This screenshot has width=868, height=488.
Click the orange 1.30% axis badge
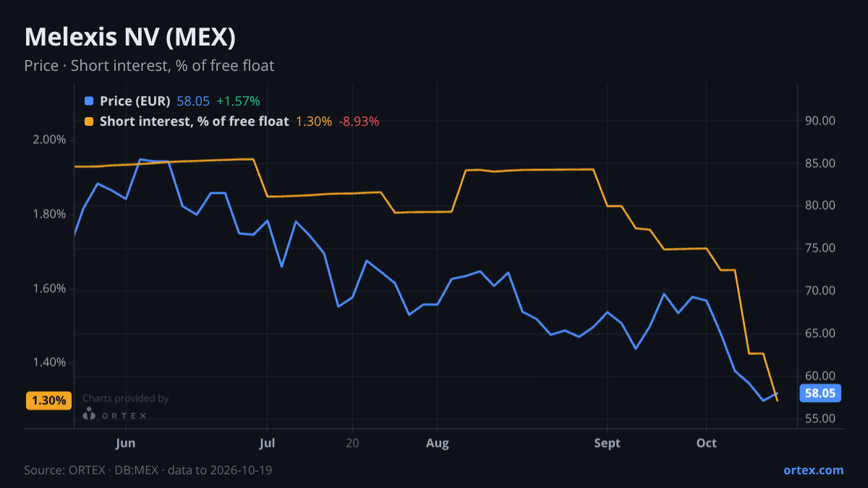pyautogui.click(x=49, y=400)
